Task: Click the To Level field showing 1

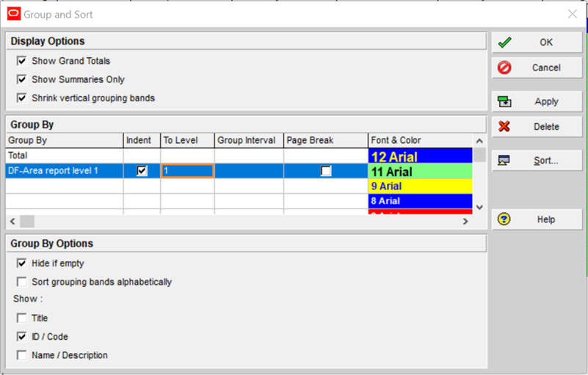Action: [x=187, y=171]
